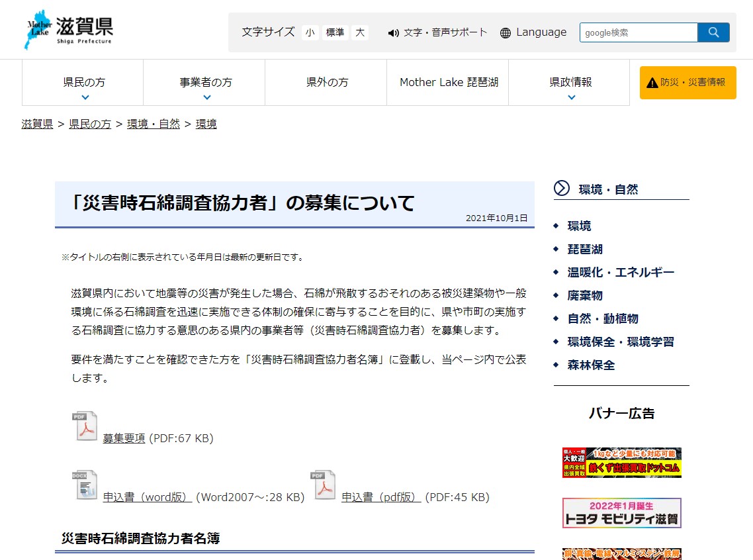Click the speaker icon for voice support
753x560 pixels.
[x=394, y=32]
